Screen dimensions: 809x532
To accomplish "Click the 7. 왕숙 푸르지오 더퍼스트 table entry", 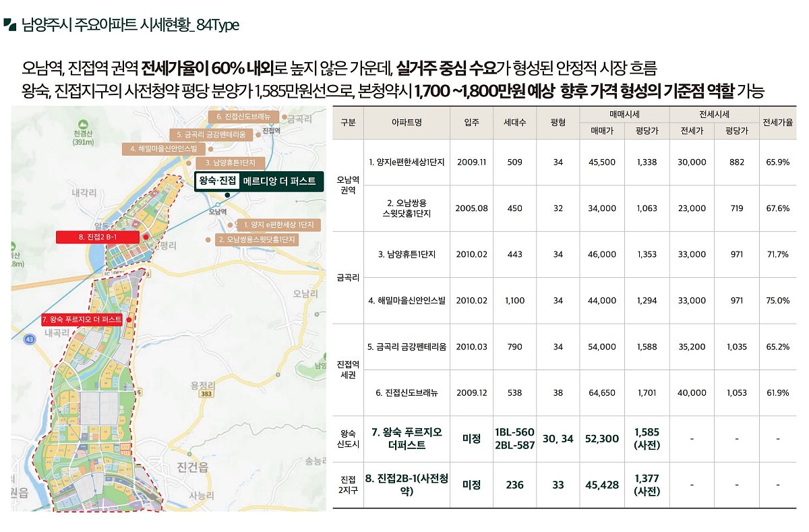I will 407,439.
